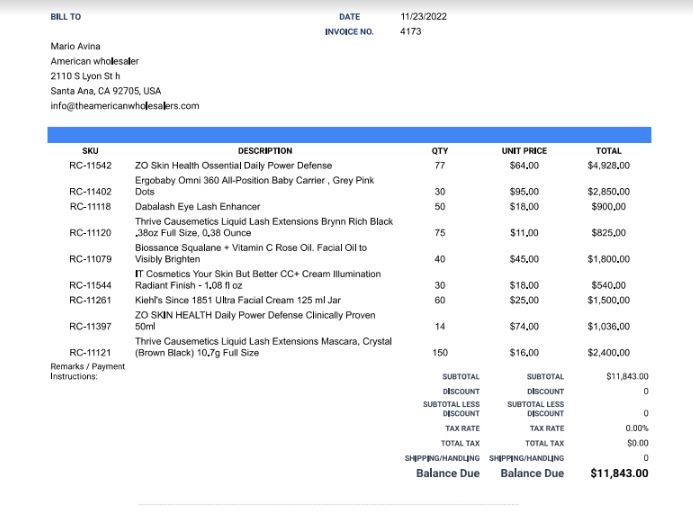Click unit price $74.00
The width and height of the screenshot is (693, 519).
(524, 327)
